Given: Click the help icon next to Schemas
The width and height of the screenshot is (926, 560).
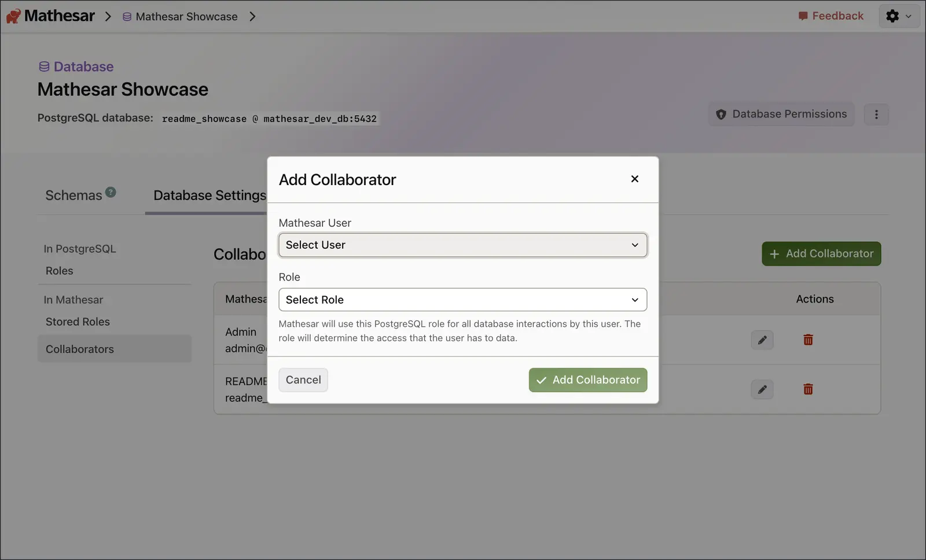Looking at the screenshot, I should [x=111, y=192].
